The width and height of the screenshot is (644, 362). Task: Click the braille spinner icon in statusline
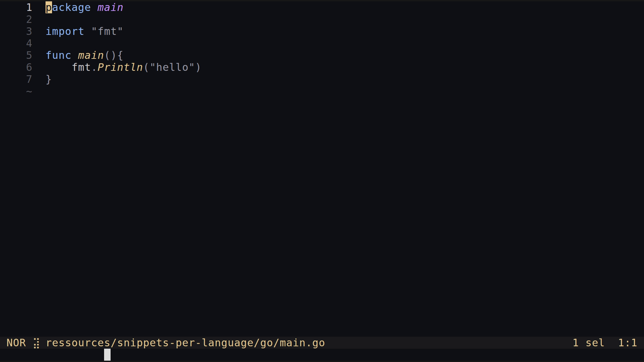[x=36, y=343]
